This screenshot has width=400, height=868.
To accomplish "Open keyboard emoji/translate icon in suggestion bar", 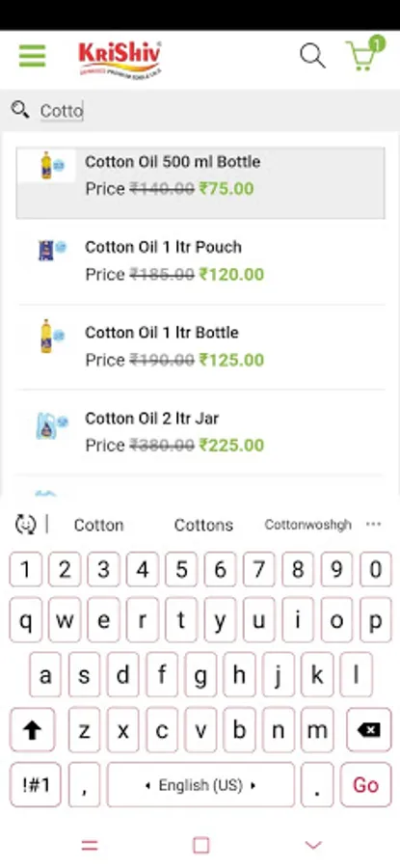I will coord(25,524).
